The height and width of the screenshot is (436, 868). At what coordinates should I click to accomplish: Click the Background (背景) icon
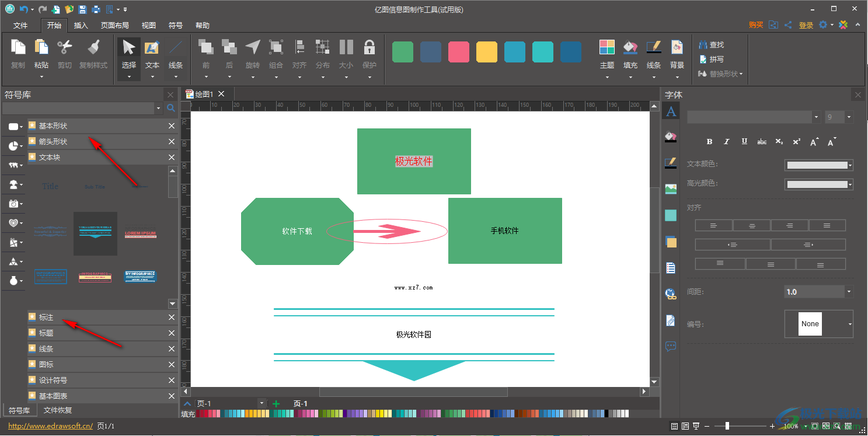677,47
